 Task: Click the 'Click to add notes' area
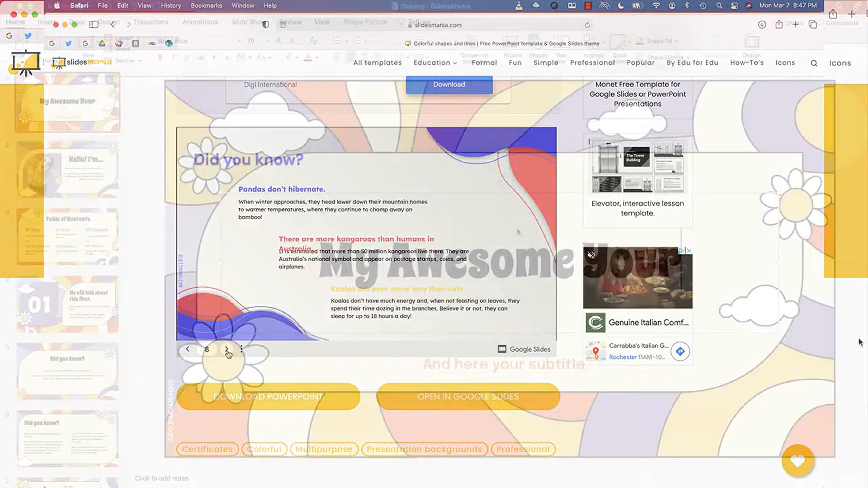tap(161, 478)
